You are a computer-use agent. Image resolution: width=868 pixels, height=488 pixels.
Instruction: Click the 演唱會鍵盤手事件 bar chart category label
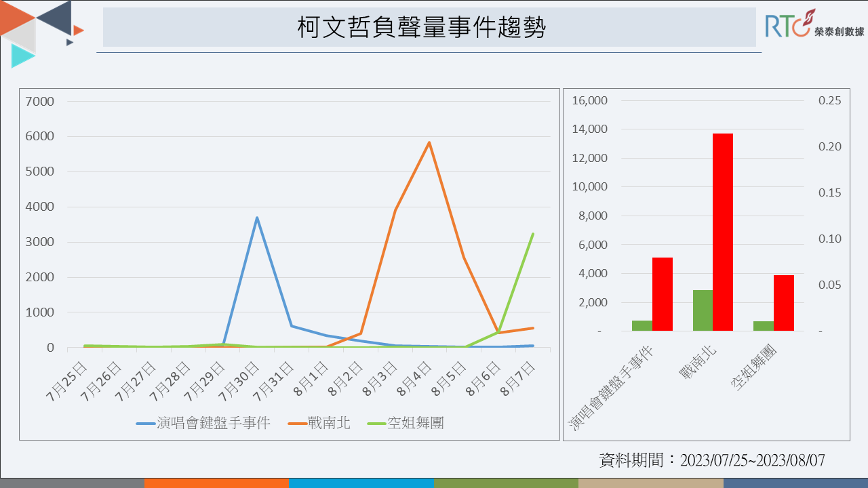tap(611, 386)
